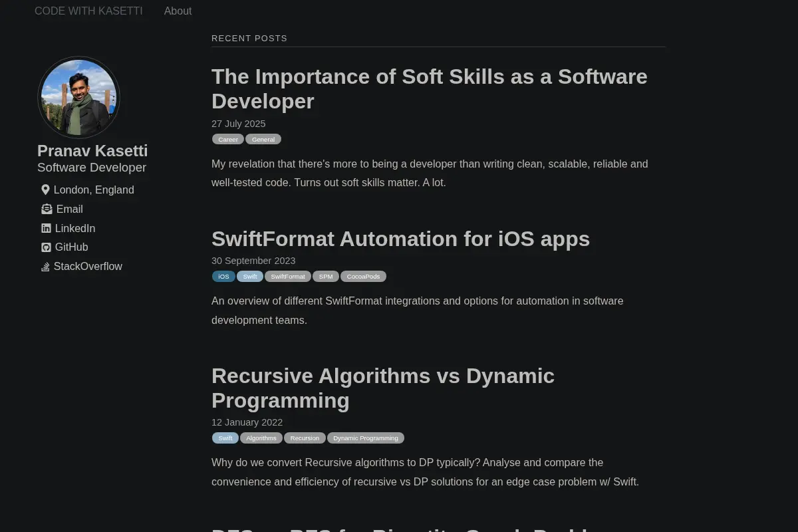798x532 pixels.
Task: Click the Email envelope icon
Action: click(x=47, y=209)
